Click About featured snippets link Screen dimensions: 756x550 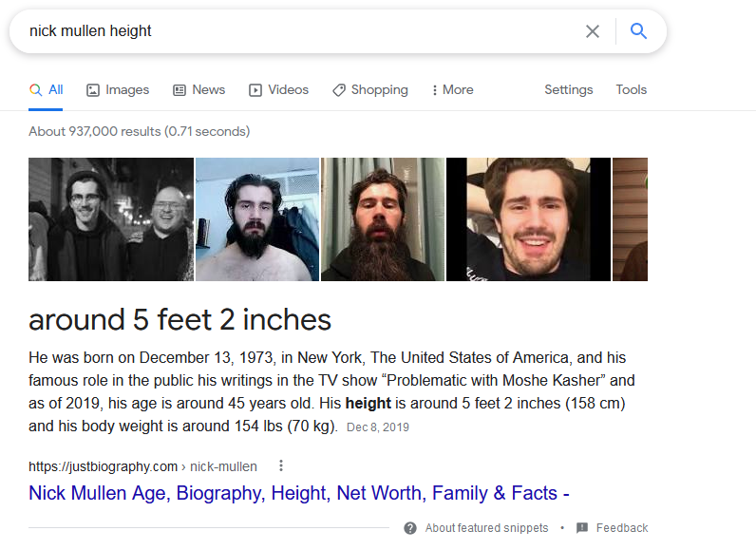tap(486, 528)
